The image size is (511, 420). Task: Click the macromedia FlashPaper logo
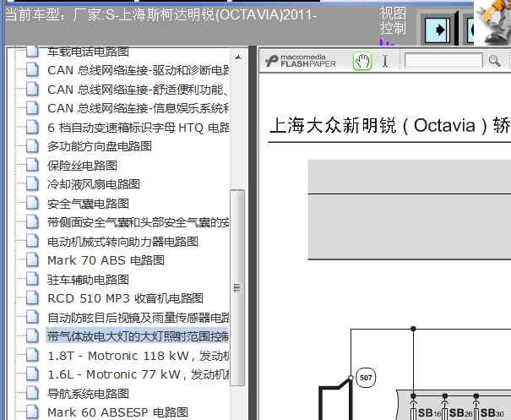pyautogui.click(x=300, y=61)
